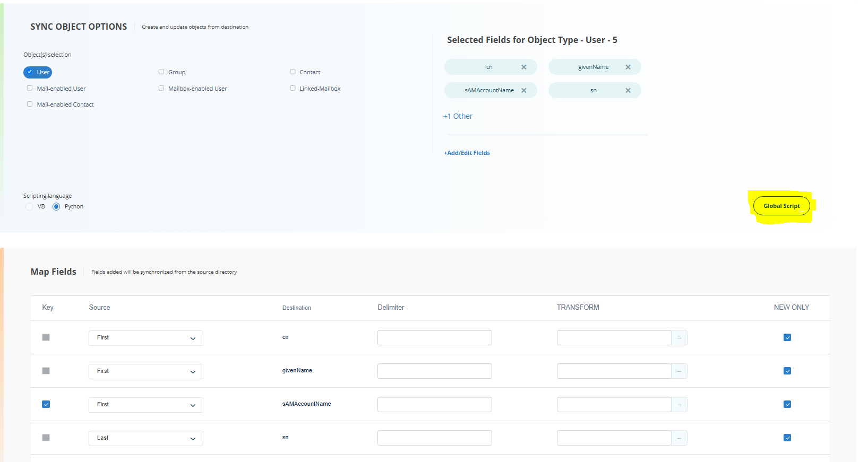This screenshot has height=462, width=868.
Task: Toggle the Key checkbox for sAMAccountName
Action: coord(46,404)
